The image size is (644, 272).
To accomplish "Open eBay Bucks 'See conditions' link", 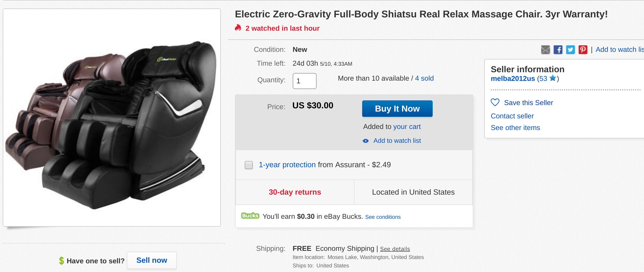I will [383, 217].
